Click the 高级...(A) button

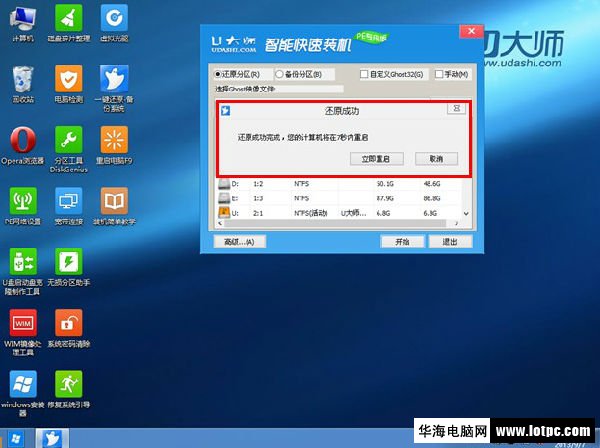[x=239, y=242]
